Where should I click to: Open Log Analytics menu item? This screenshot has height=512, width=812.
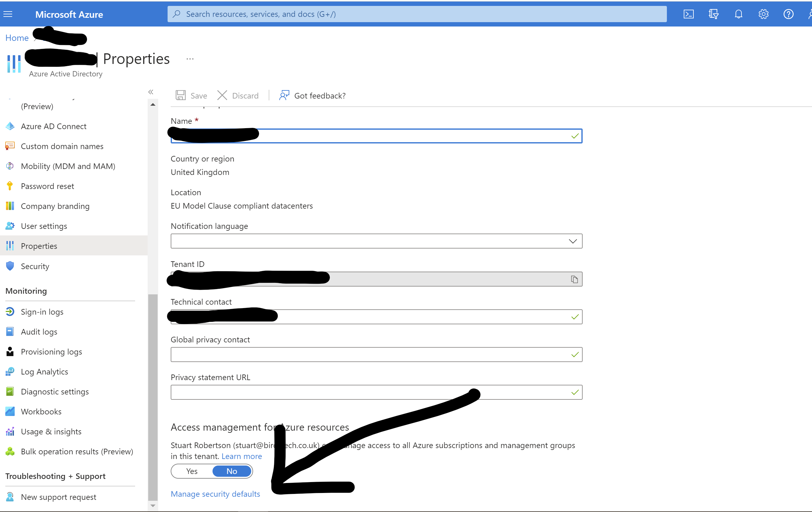pos(45,372)
